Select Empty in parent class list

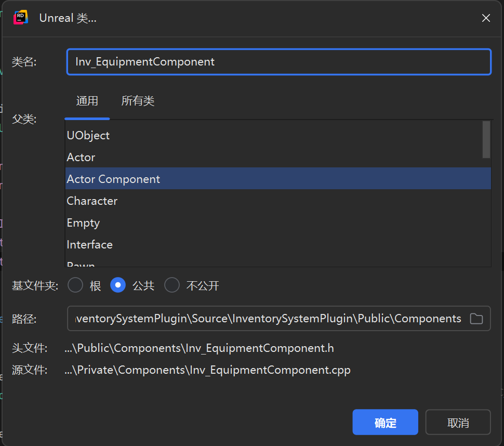83,223
